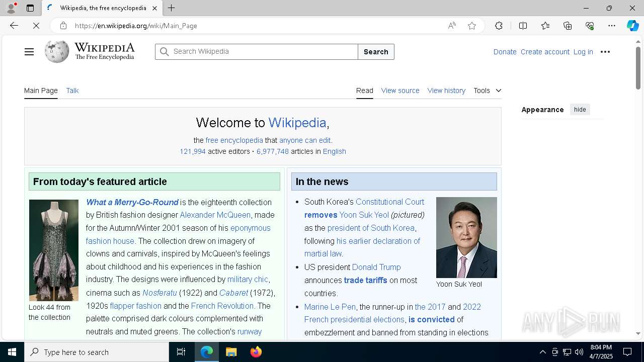Open the Wikipedia main menu hamburger icon
This screenshot has width=644, height=362.
[x=29, y=52]
